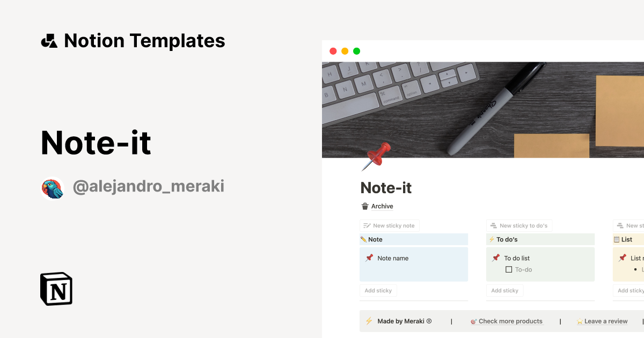Image resolution: width=644 pixels, height=338 pixels.
Task: Open the Archive page
Action: (x=382, y=206)
